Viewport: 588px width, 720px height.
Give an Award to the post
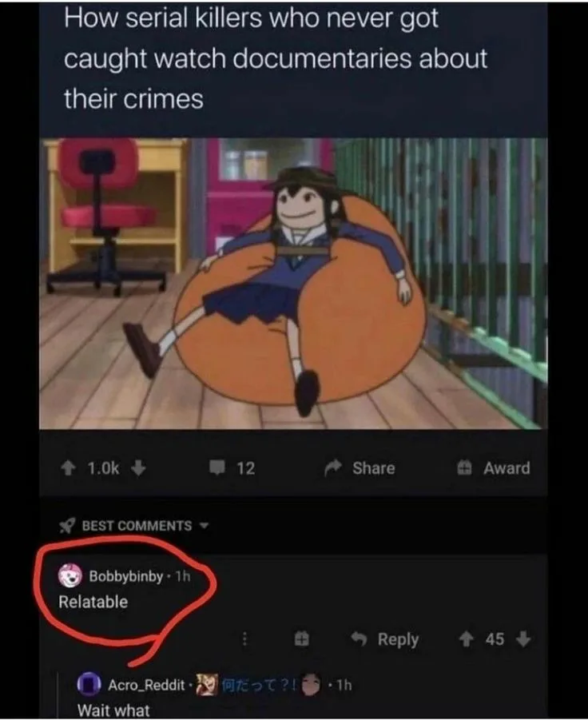pyautogui.click(x=494, y=468)
